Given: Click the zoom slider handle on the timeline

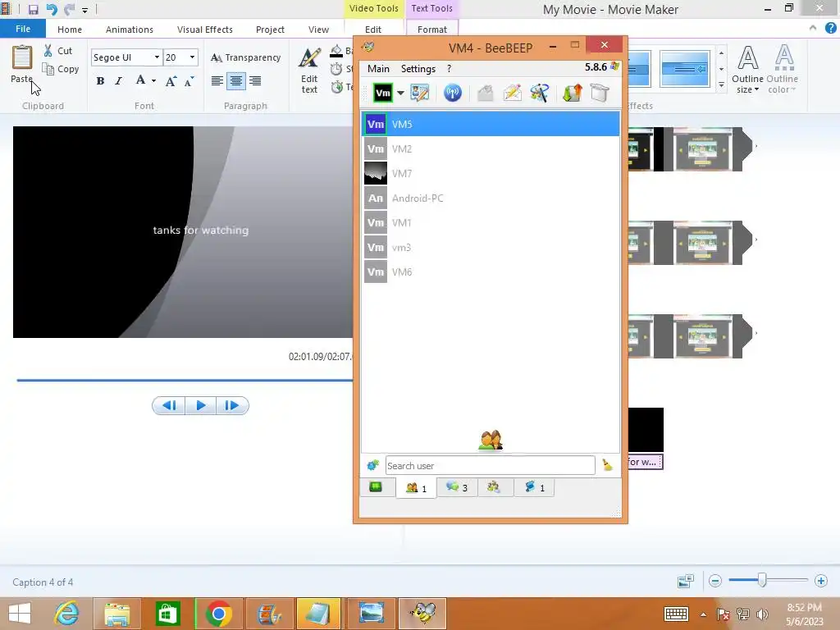Looking at the screenshot, I should coord(762,580).
